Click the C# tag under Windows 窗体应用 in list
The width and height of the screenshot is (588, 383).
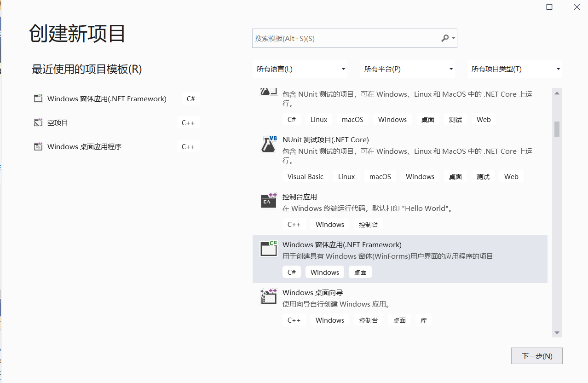point(292,272)
